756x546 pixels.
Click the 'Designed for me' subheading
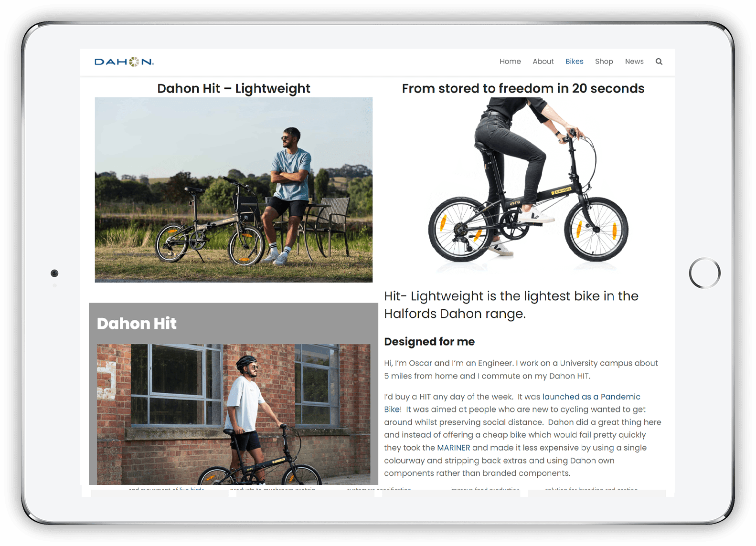click(x=429, y=342)
